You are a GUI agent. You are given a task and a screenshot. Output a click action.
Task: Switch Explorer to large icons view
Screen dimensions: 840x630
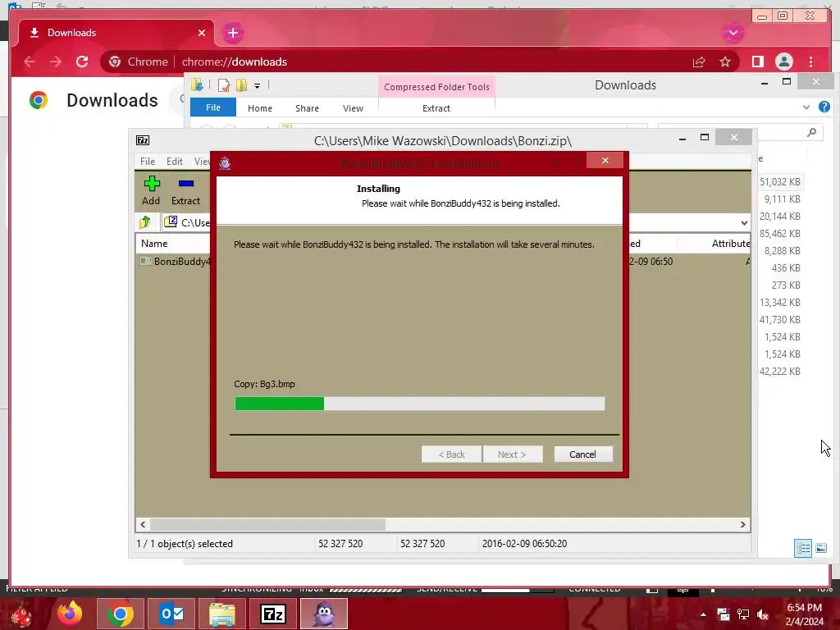(x=821, y=548)
